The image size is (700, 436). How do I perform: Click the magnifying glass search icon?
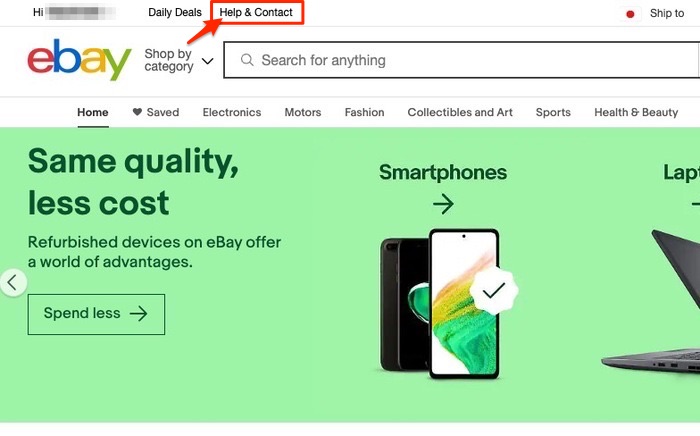[245, 60]
